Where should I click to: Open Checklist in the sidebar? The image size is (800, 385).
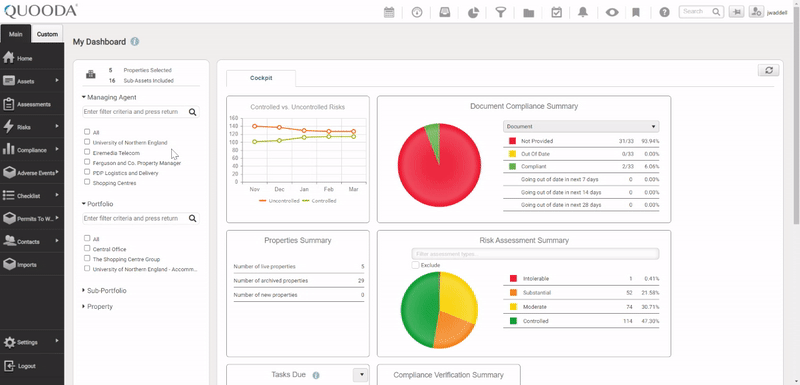(32, 196)
